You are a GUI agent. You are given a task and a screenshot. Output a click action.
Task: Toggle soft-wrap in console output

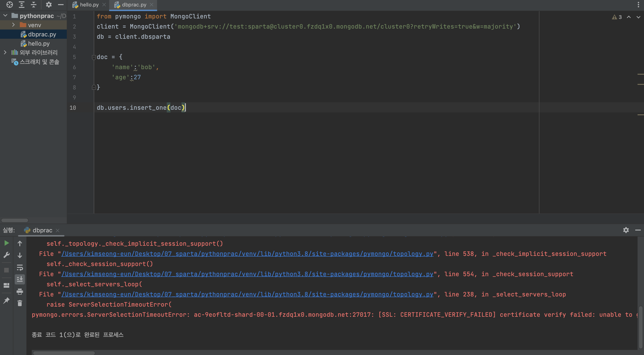coord(20,267)
